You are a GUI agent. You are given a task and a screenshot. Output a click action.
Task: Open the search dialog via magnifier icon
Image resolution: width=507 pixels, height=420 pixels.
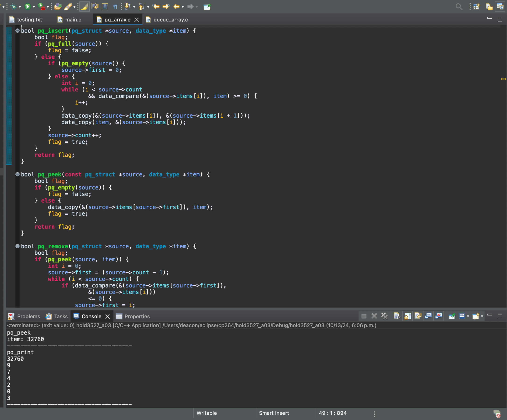(x=459, y=7)
